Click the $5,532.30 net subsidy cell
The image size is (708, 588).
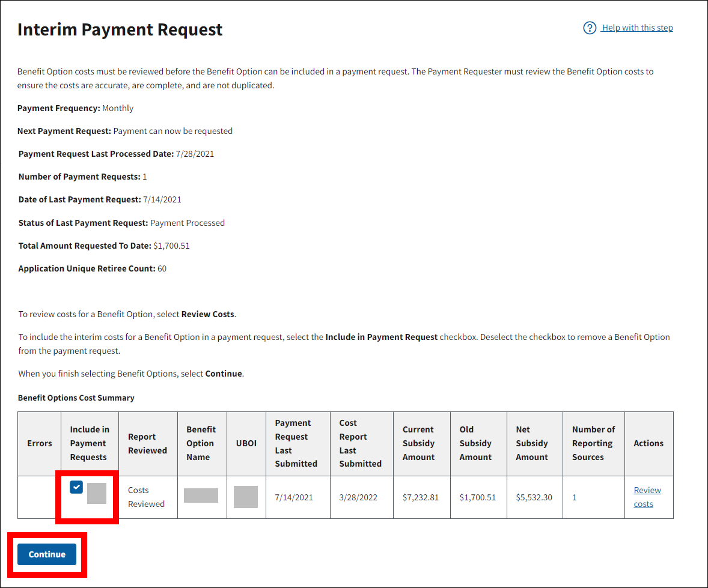(534, 498)
